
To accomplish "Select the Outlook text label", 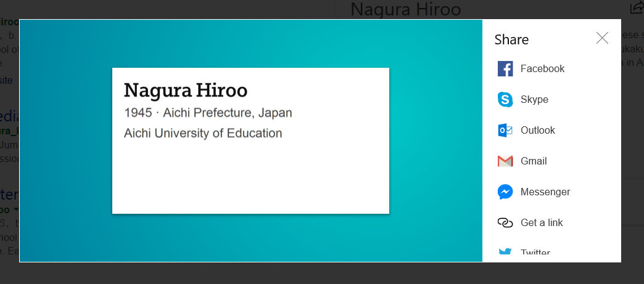I will [x=537, y=131].
